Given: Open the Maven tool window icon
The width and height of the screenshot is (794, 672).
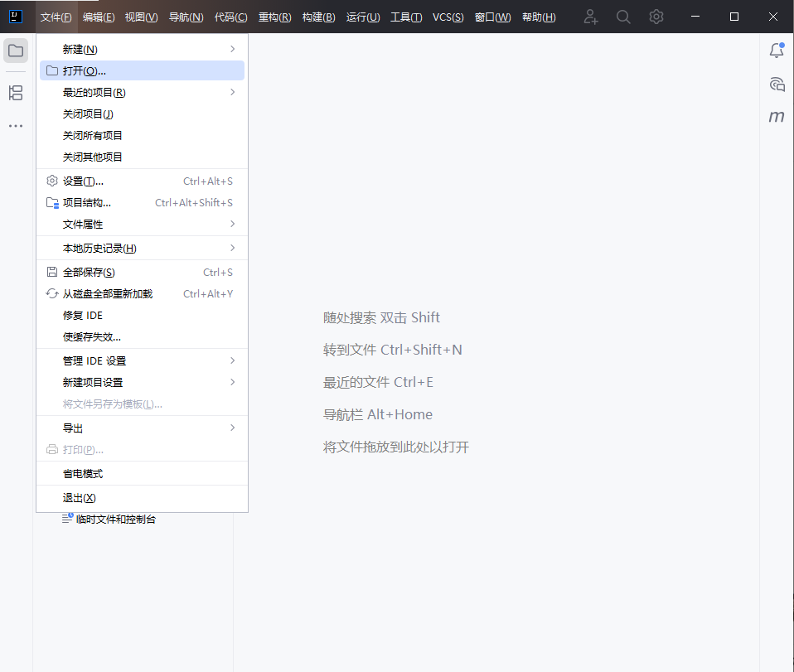Looking at the screenshot, I should pyautogui.click(x=777, y=117).
